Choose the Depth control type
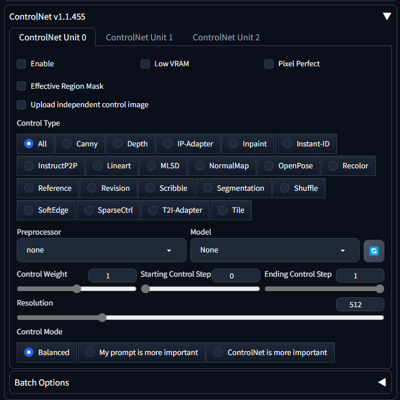400x400 pixels. click(x=130, y=144)
